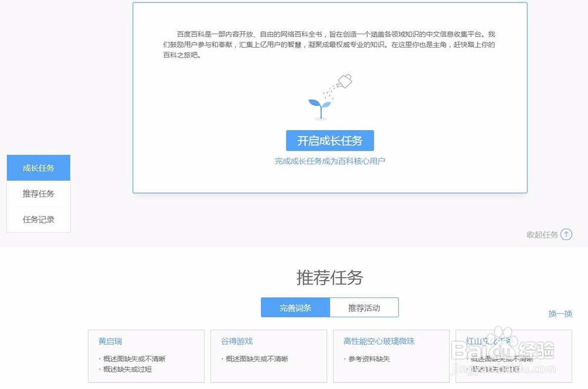
Task: Open the 任务记录 sidebar item
Action: [x=38, y=219]
